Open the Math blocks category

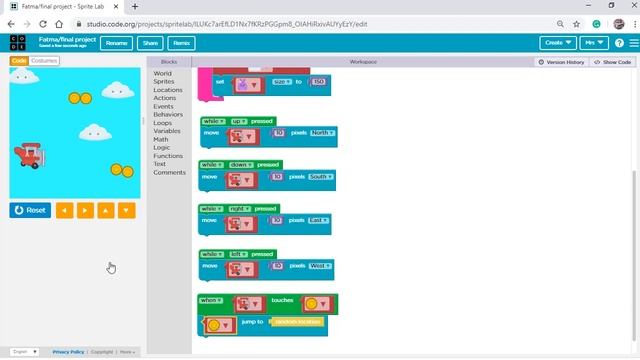(x=160, y=139)
